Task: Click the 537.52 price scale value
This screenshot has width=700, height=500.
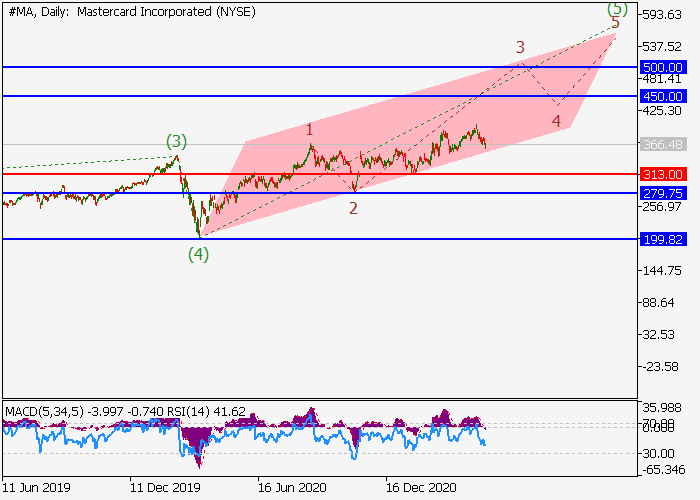Action: click(x=662, y=46)
